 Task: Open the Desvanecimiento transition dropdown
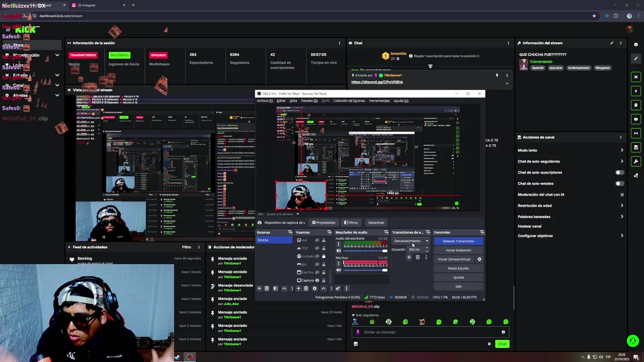pyautogui.click(x=411, y=241)
